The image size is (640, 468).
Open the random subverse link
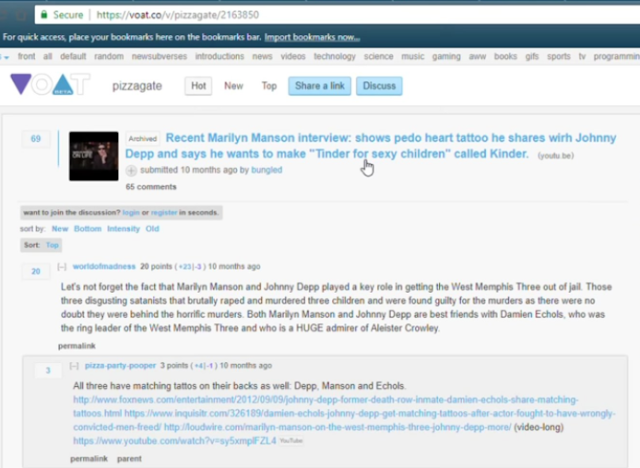[109, 56]
